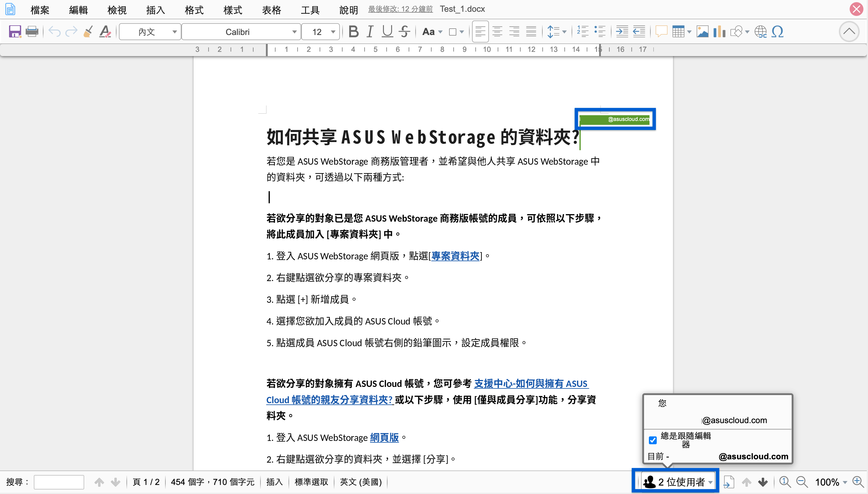
Task: Click the 標準選取 selection mode
Action: pyautogui.click(x=311, y=482)
